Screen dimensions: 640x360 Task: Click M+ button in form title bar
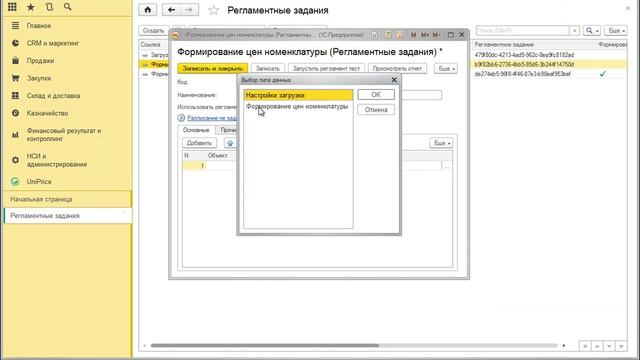(x=425, y=35)
